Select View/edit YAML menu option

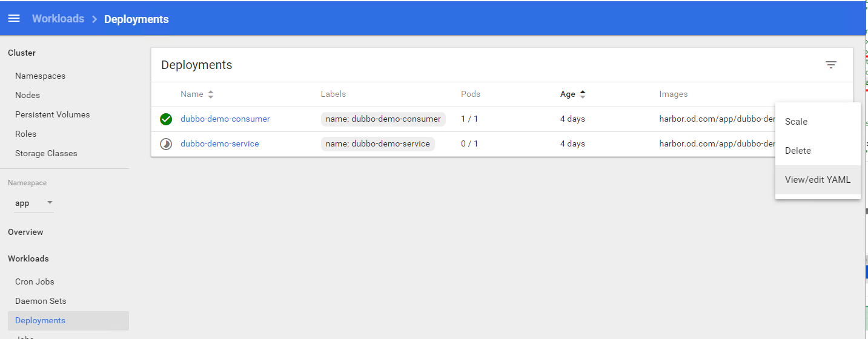pos(817,180)
